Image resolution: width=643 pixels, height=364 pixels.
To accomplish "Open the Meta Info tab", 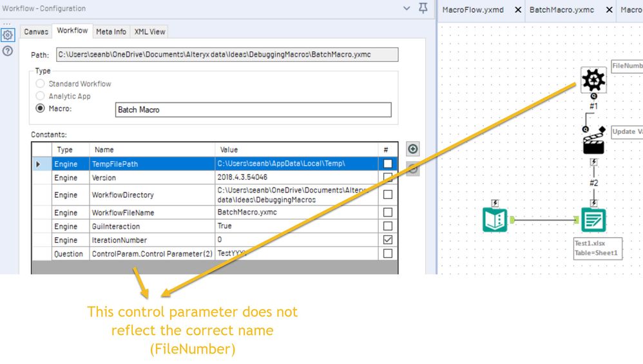I will [111, 32].
